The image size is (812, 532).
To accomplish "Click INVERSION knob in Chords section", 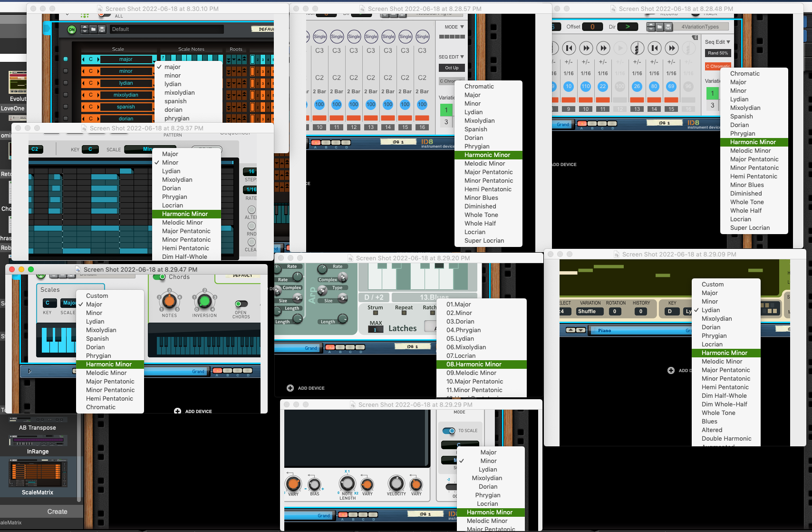I will 204,301.
